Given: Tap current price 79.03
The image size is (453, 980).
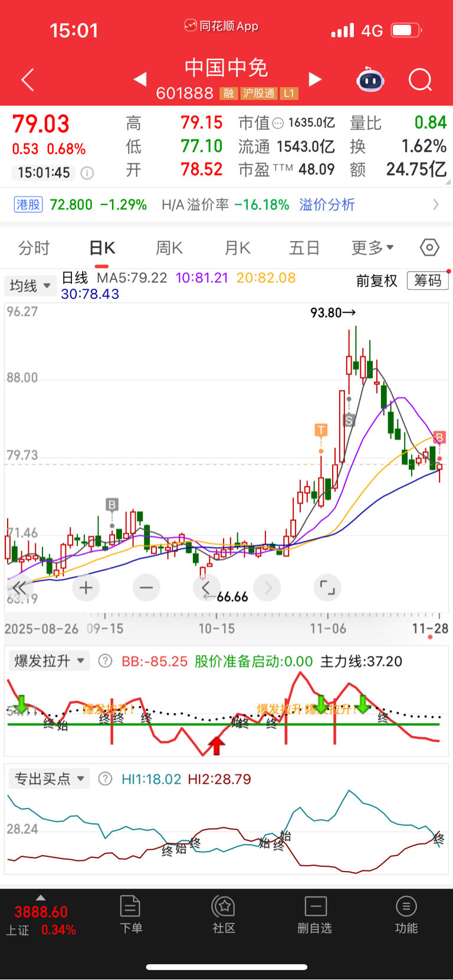Looking at the screenshot, I should [x=41, y=124].
